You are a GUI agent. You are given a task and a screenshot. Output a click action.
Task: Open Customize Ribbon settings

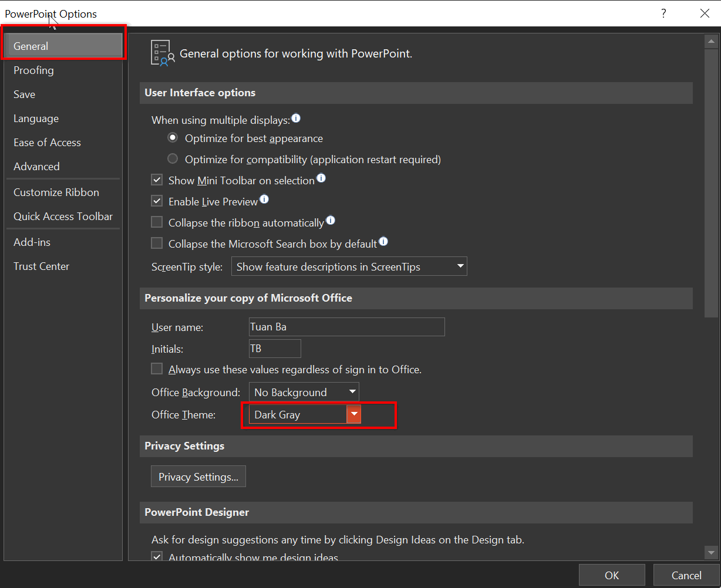coord(63,192)
